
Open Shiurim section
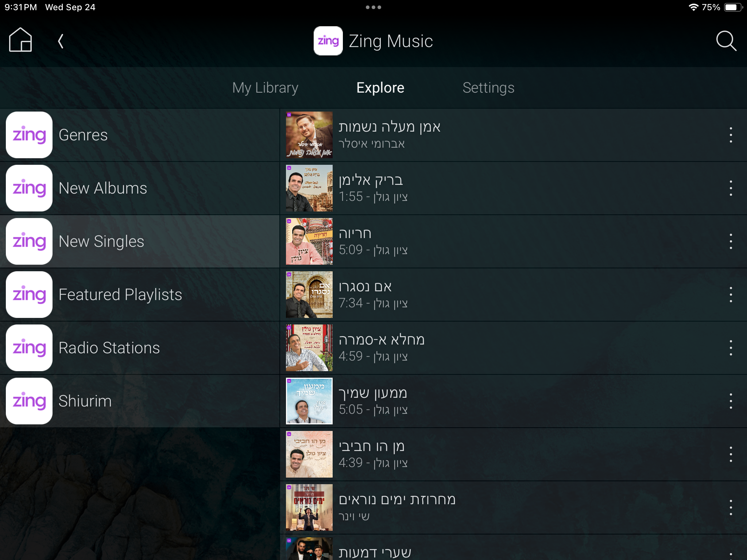point(140,401)
